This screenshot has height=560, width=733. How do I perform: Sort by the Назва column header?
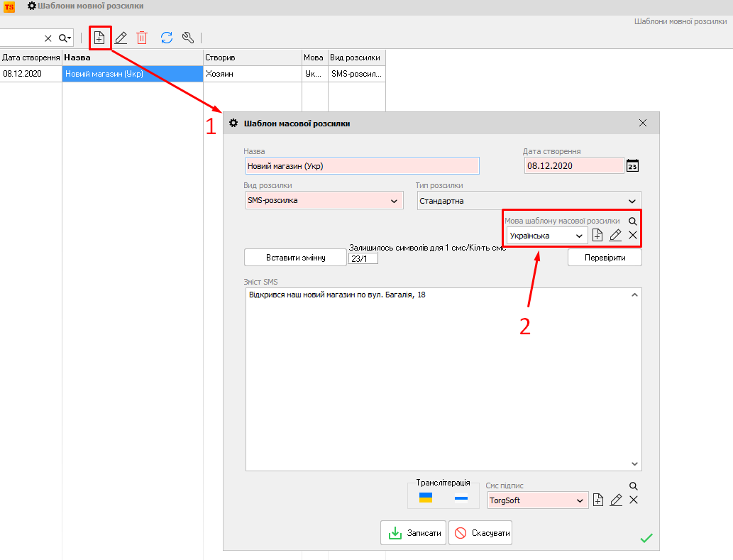pos(132,57)
